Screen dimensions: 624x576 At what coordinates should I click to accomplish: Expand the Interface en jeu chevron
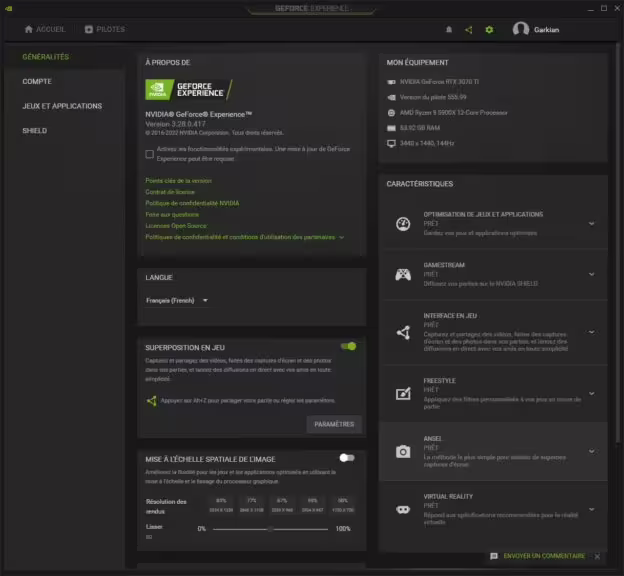click(591, 332)
